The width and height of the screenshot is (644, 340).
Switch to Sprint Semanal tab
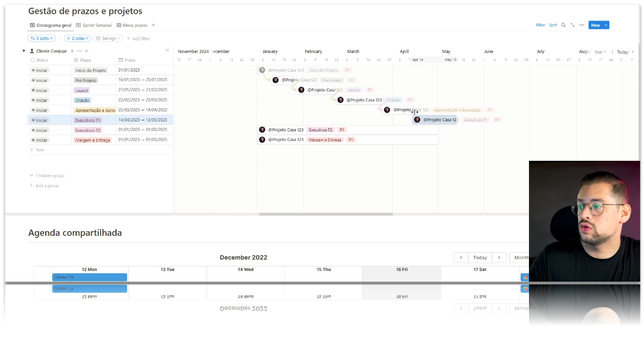pos(94,25)
